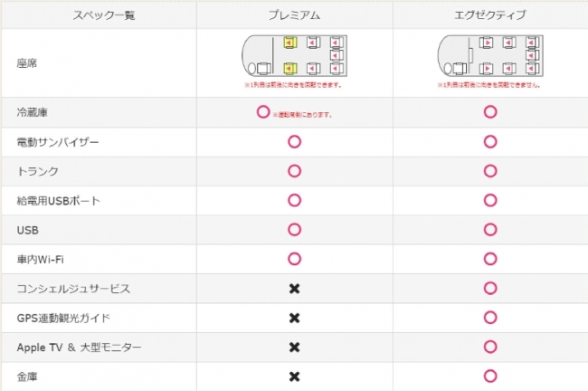Image resolution: width=588 pixels, height=391 pixels.
Task: Click the Executive circle for トランク
Action: 489,171
